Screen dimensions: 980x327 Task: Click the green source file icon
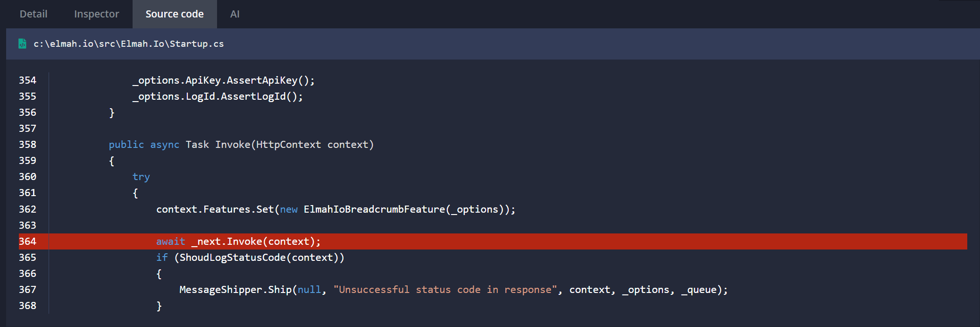22,43
